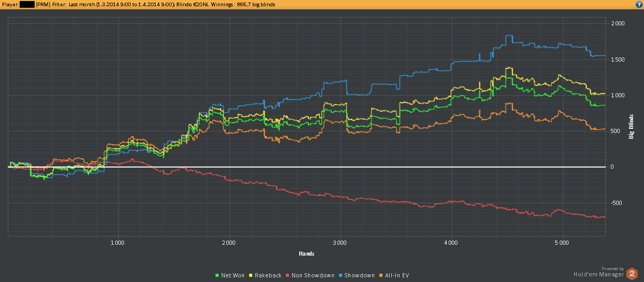Toggle the Showdown legend label
This screenshot has width=644, height=282.
[x=359, y=275]
